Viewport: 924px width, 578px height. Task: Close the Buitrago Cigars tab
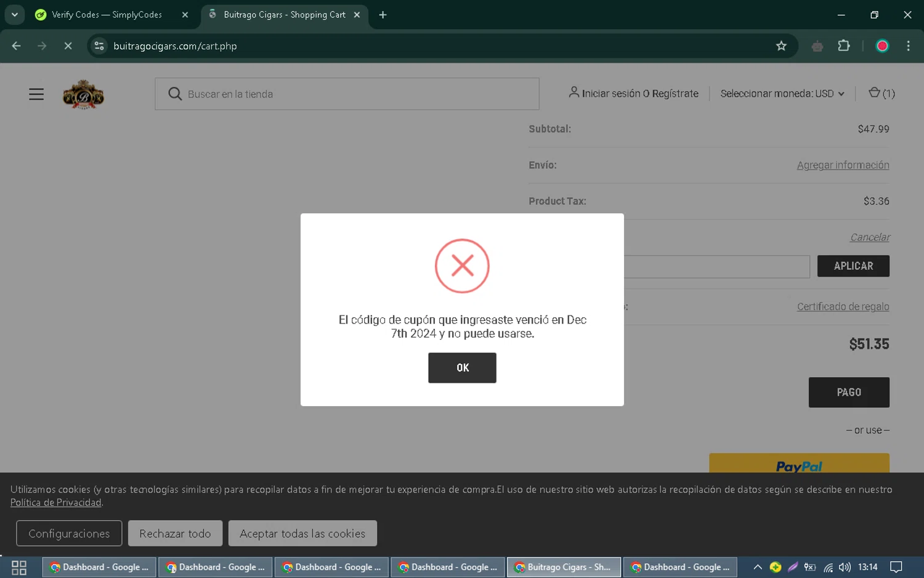coord(357,15)
